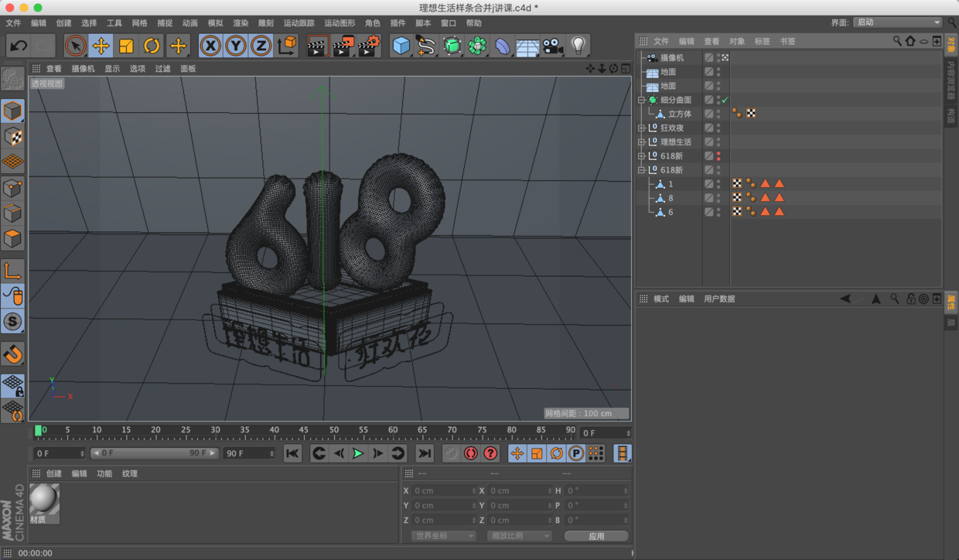
Task: Switch to Polygons mode
Action: click(x=12, y=238)
